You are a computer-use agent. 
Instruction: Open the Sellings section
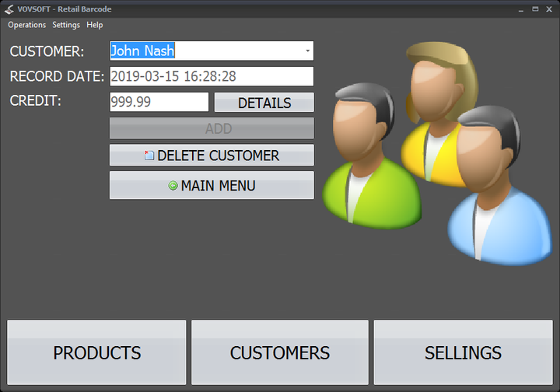464,352
